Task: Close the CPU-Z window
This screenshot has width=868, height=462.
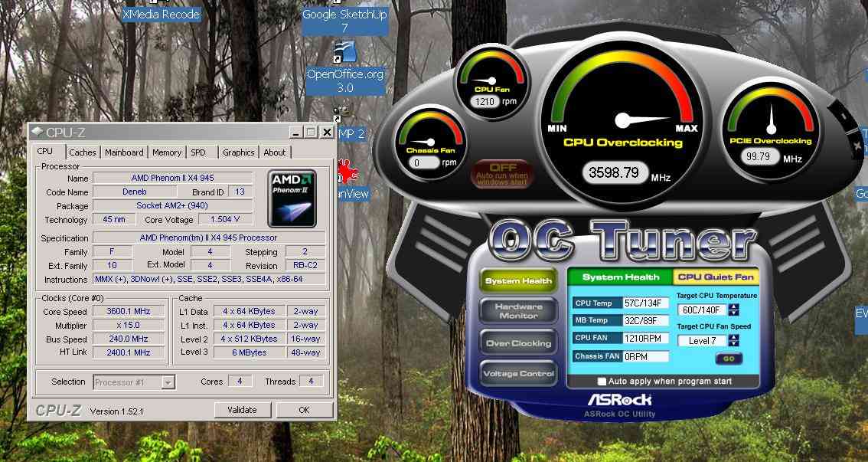Action: [327, 132]
